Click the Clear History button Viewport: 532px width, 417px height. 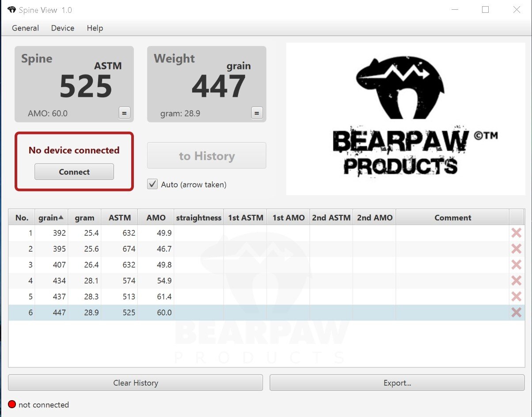point(136,383)
